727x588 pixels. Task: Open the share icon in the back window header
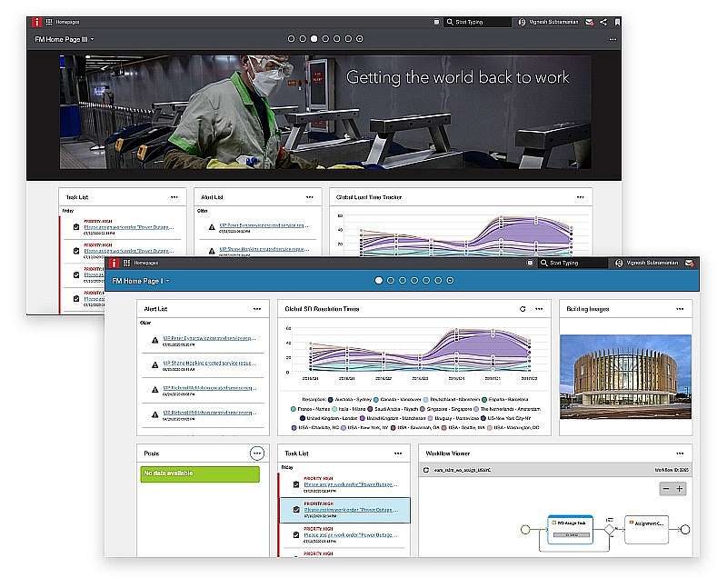603,22
